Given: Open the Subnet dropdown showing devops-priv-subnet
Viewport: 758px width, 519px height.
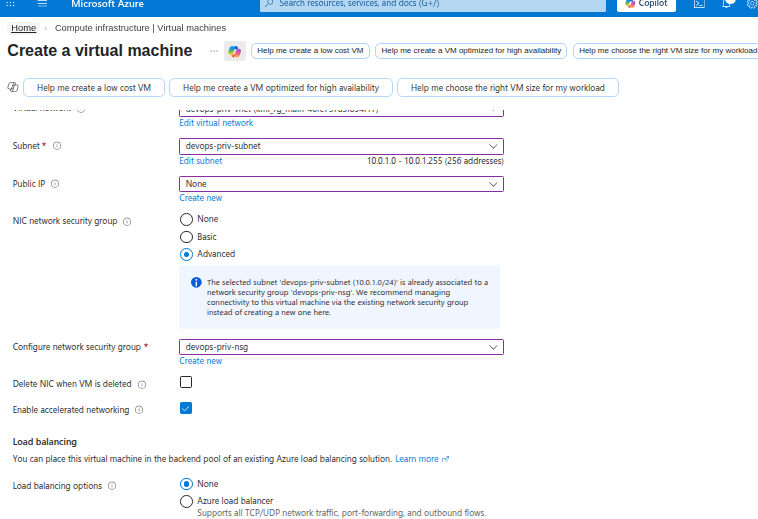Looking at the screenshot, I should [341, 146].
